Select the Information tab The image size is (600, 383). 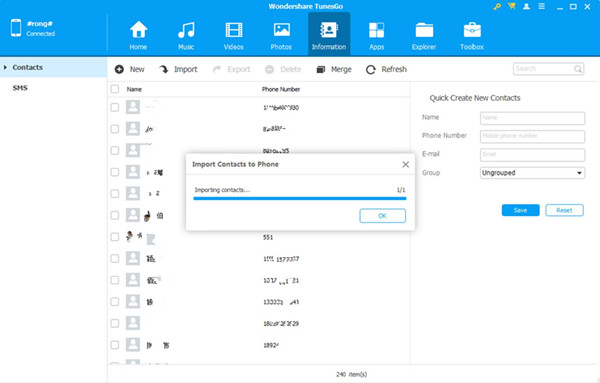pos(329,34)
